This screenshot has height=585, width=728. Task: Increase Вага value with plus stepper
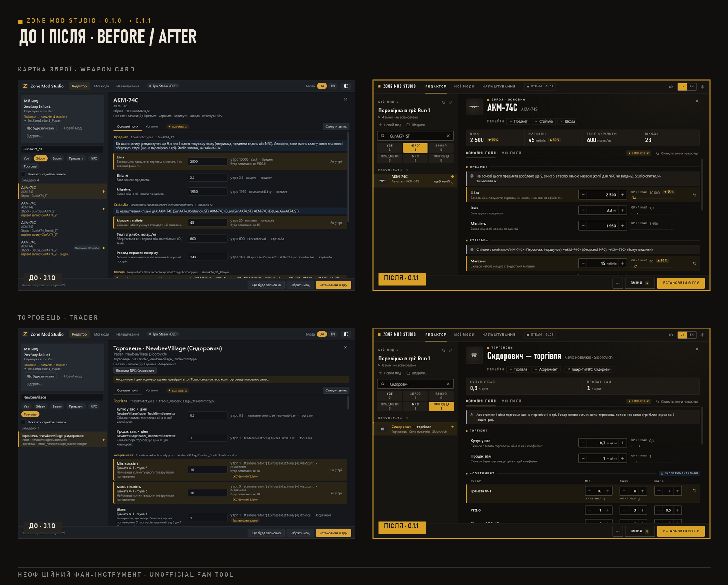point(622,210)
